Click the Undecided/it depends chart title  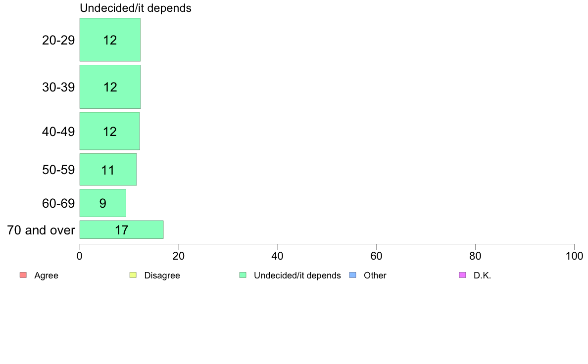pos(136,8)
